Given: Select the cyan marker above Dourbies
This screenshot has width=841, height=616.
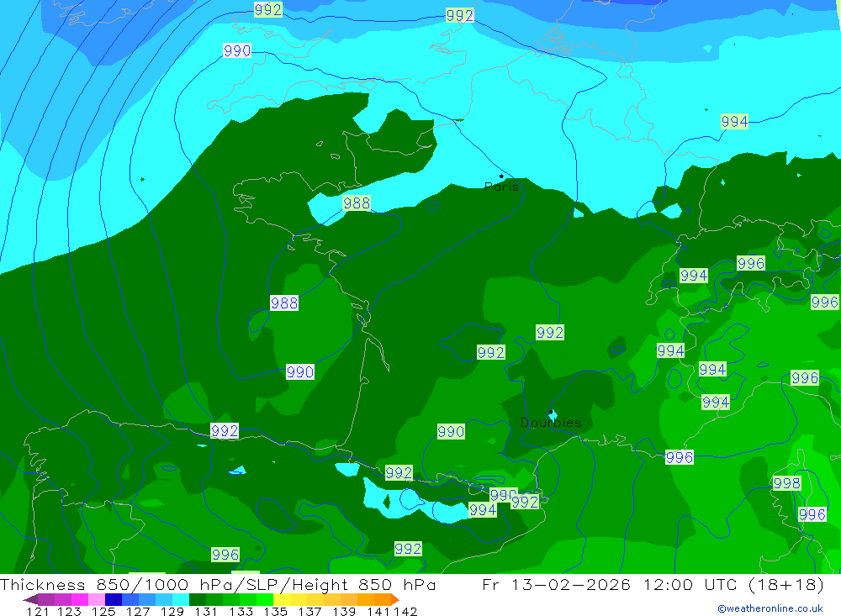Looking at the screenshot, I should tap(553, 415).
